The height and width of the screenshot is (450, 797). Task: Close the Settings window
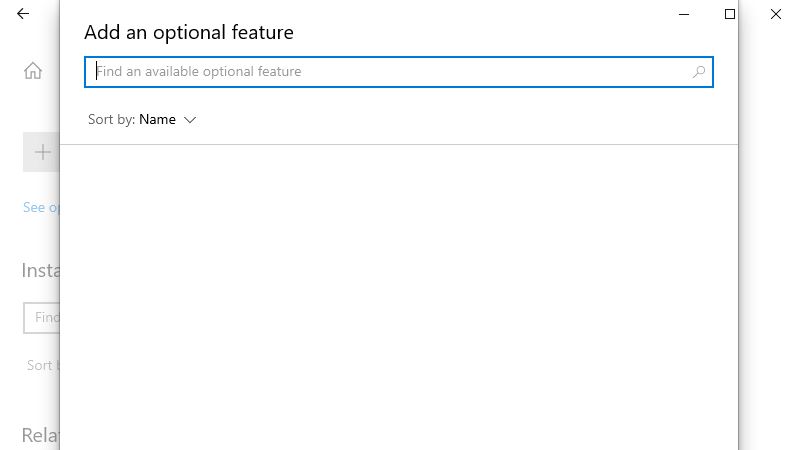click(x=776, y=14)
